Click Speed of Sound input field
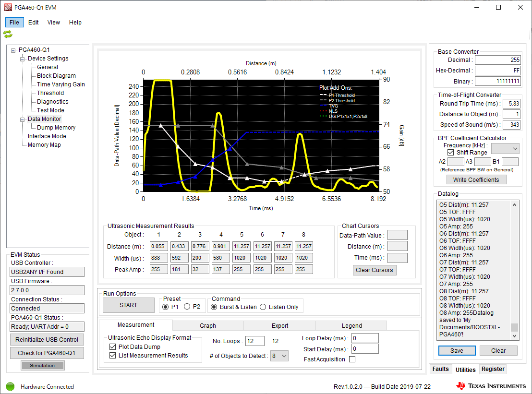Image resolution: width=532 pixels, height=394 pixels. pos(511,125)
